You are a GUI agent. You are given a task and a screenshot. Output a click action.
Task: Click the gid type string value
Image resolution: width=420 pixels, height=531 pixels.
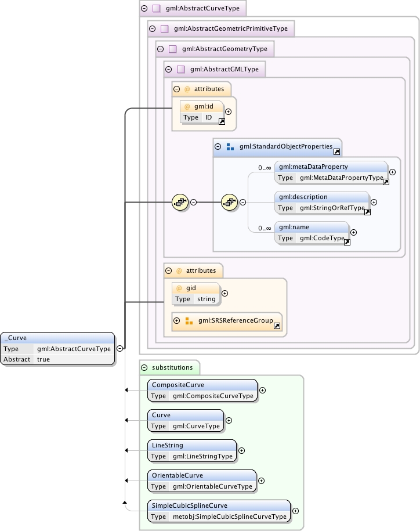pyautogui.click(x=207, y=299)
